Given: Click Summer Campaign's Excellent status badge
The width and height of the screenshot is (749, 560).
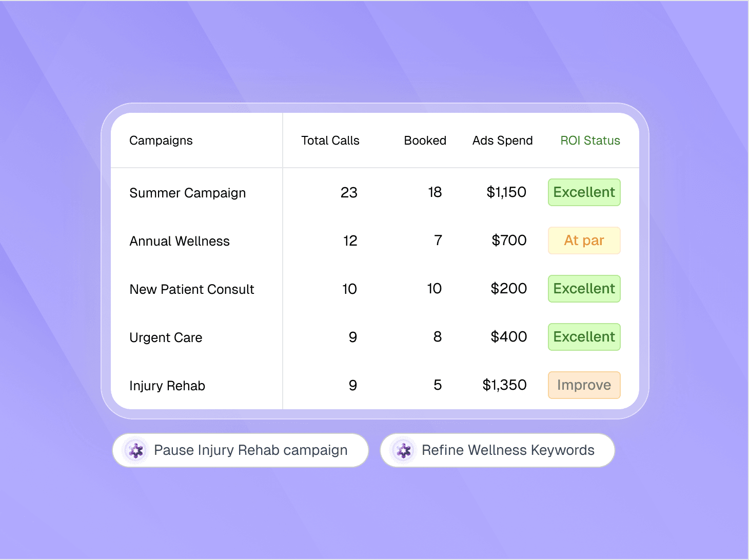Looking at the screenshot, I should tap(584, 192).
